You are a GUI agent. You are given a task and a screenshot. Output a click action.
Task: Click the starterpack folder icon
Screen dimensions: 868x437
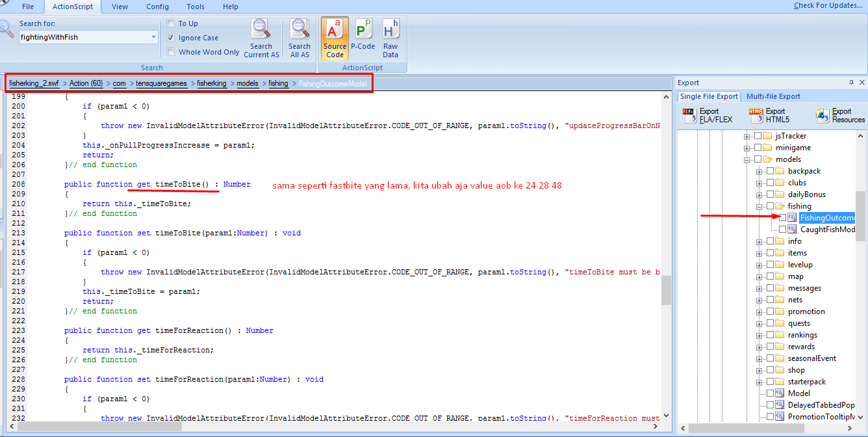(780, 382)
